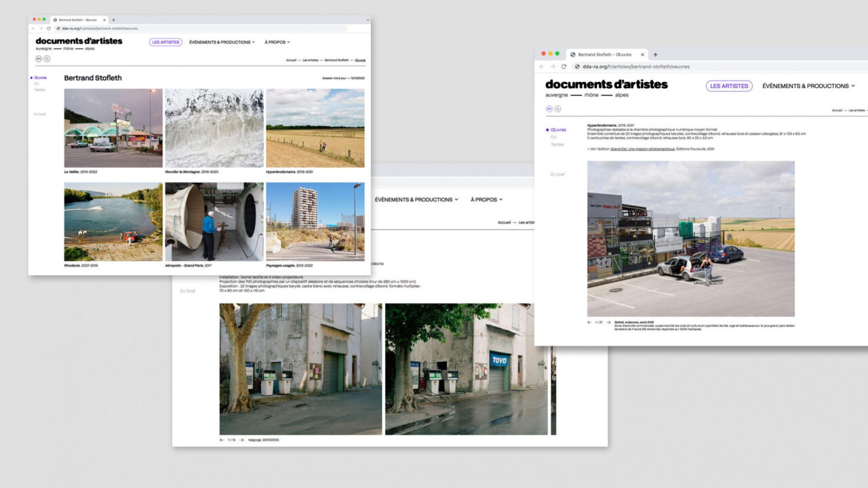Image resolution: width=868 pixels, height=488 pixels.
Task: Select Textes sidebar item in left window
Action: 39,89
